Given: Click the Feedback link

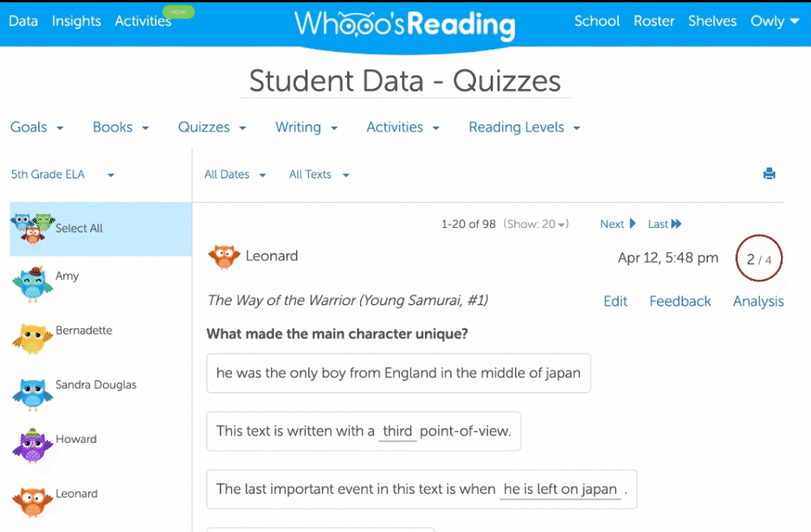Looking at the screenshot, I should (680, 301).
